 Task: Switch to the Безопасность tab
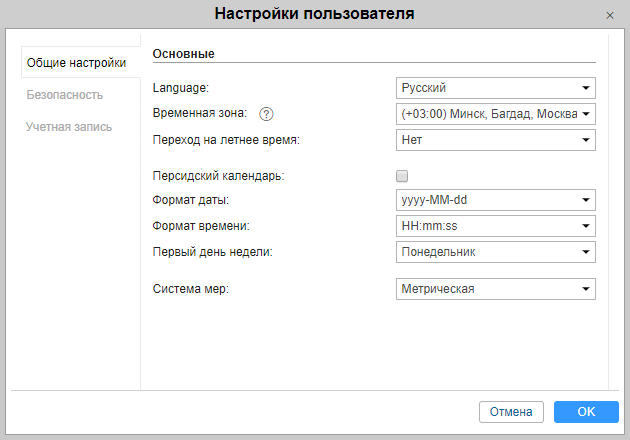(x=65, y=95)
